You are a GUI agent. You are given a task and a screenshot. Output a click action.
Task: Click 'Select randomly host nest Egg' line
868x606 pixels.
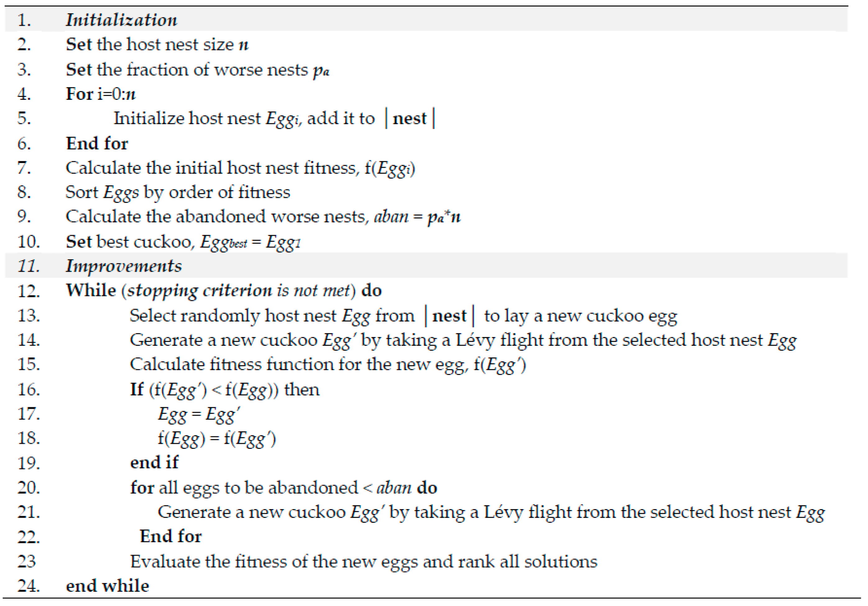tap(403, 316)
